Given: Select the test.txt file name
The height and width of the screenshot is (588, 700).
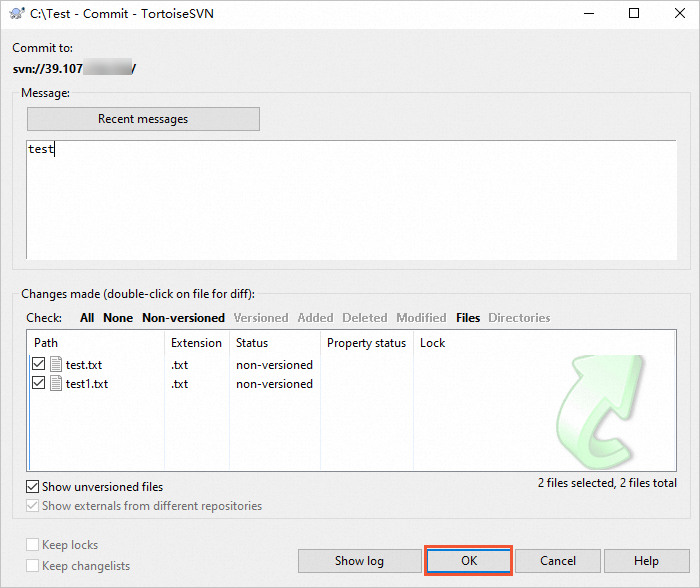Looking at the screenshot, I should (84, 365).
